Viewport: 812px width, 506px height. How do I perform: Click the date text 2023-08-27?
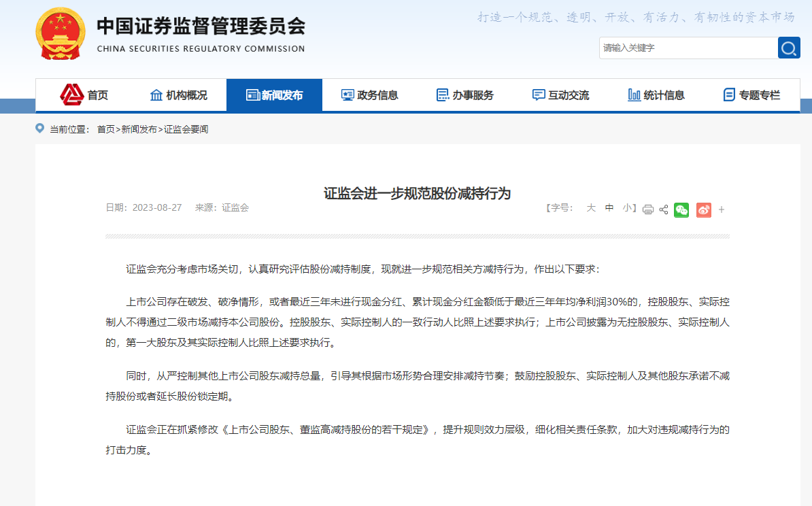click(x=157, y=207)
